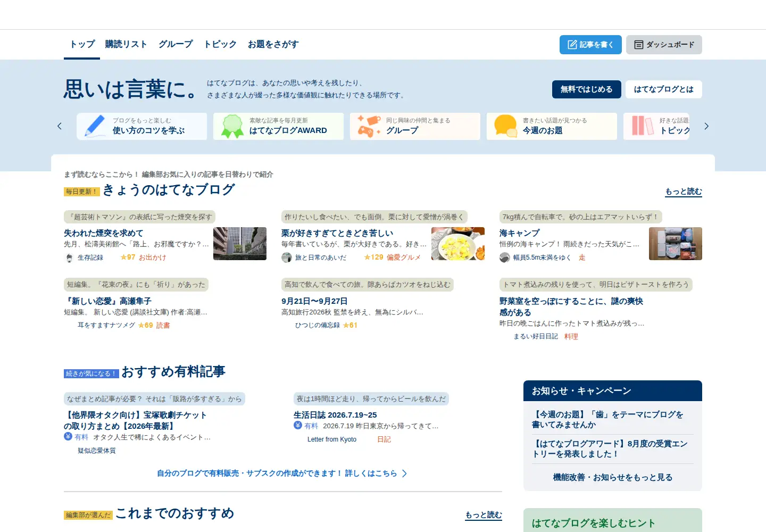Click the 読書 category tag

163,326
